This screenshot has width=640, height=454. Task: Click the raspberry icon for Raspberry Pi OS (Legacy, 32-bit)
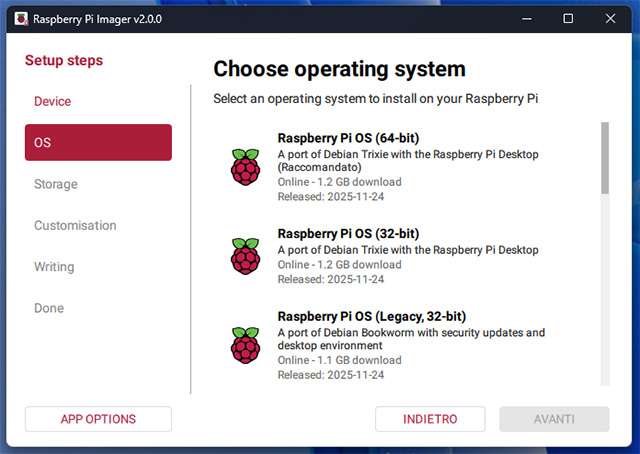point(245,345)
